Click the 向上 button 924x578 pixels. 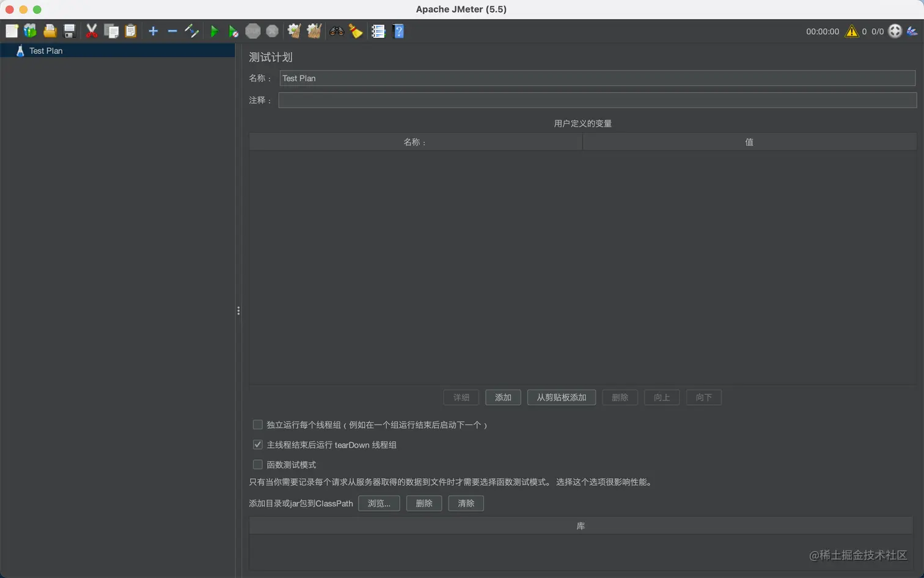point(662,398)
